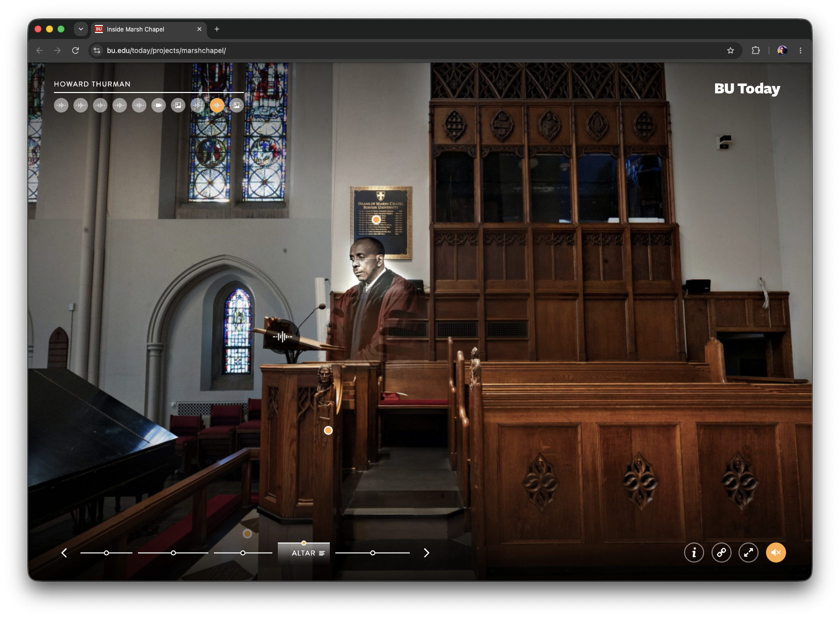Open the info button in the scene controls
840x618 pixels.
(694, 552)
